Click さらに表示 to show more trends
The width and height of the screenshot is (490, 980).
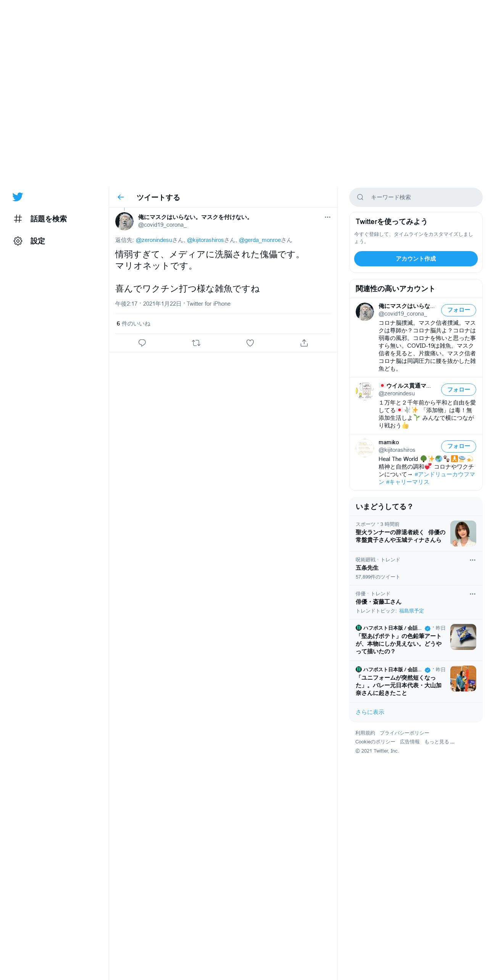point(370,712)
